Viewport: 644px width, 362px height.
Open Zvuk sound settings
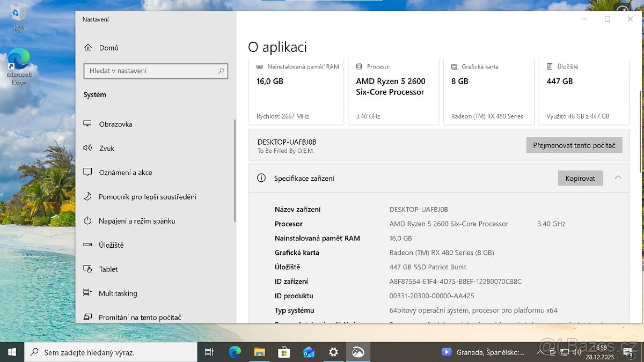tap(106, 149)
